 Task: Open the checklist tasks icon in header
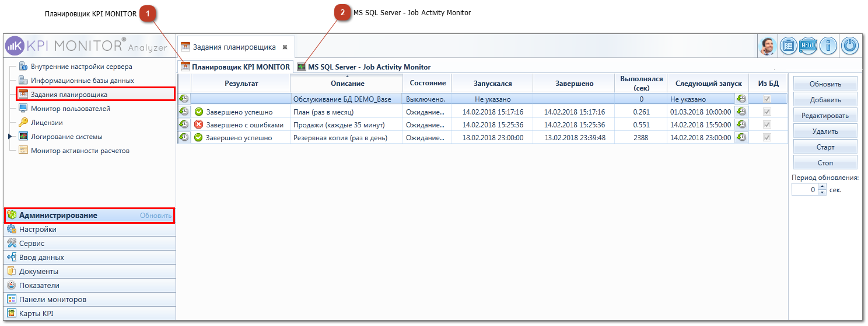click(x=789, y=46)
